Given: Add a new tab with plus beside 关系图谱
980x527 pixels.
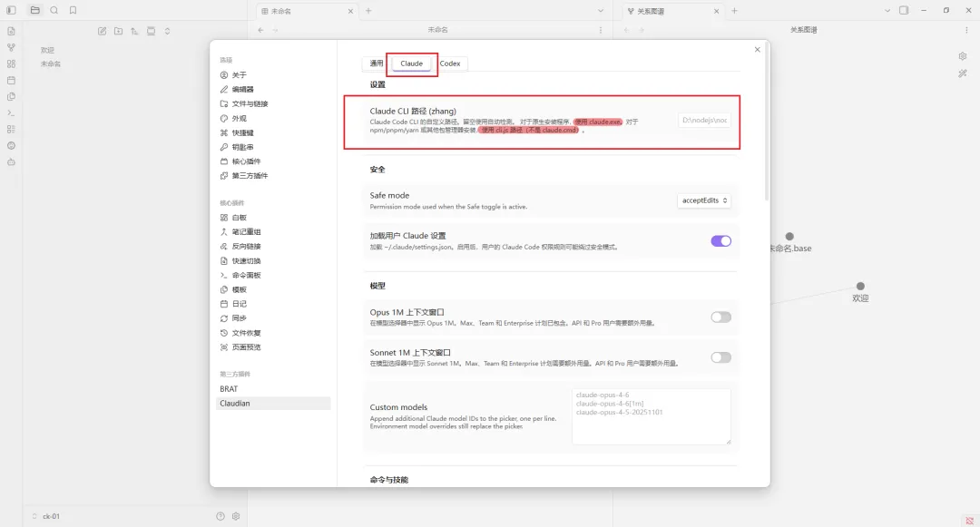Looking at the screenshot, I should [734, 11].
